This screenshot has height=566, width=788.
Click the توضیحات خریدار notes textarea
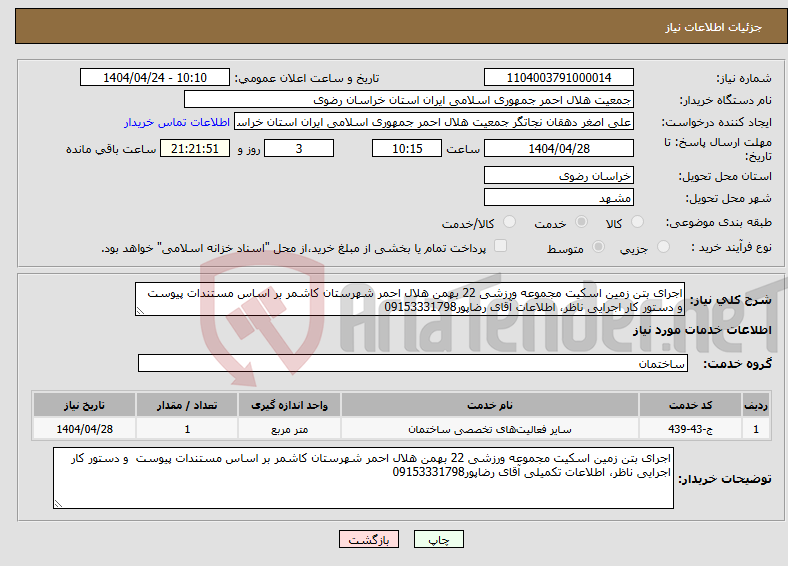coord(363,478)
